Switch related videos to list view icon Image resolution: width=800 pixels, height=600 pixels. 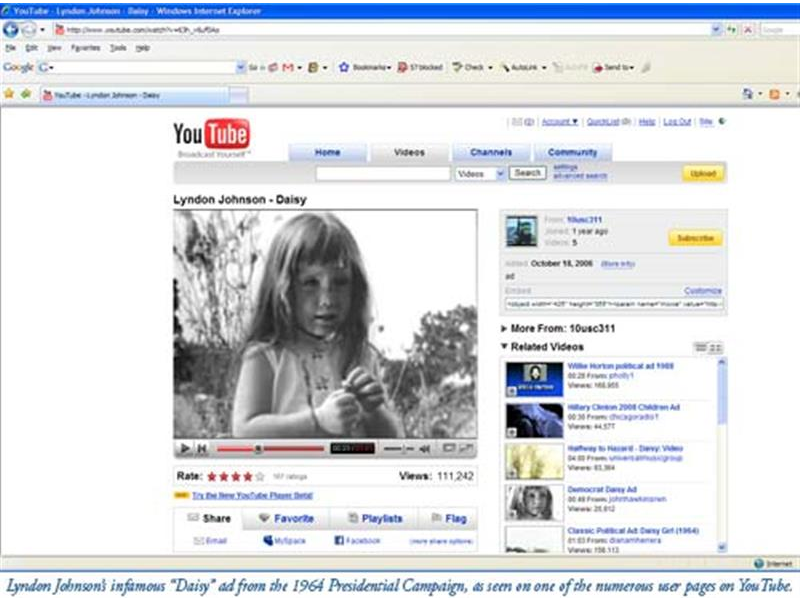[701, 347]
